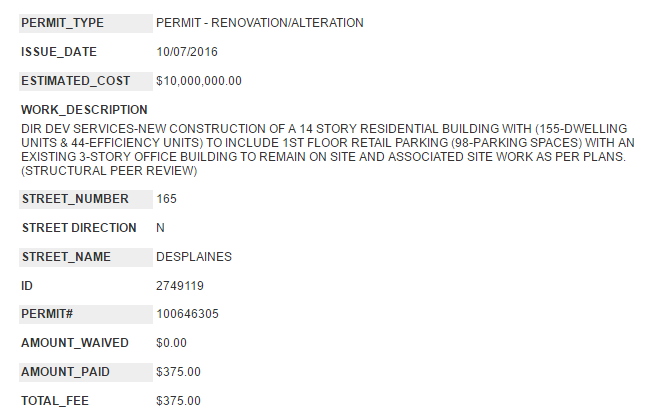Select the issue date 10/07/2016
Image resolution: width=652 pixels, height=420 pixels.
(188, 51)
